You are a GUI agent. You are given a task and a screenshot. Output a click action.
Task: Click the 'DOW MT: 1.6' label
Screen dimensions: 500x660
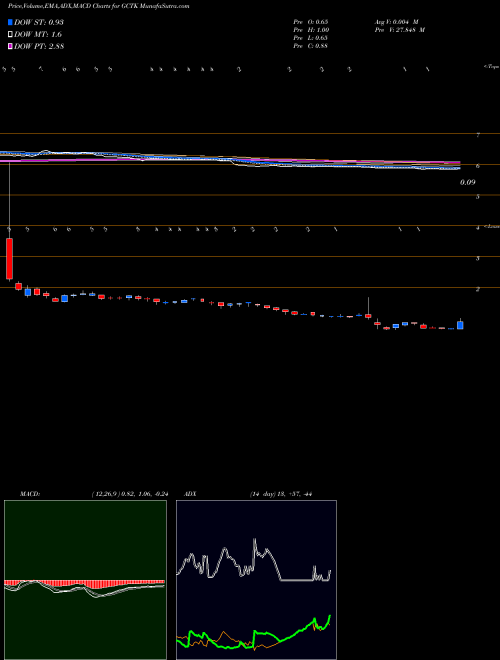(x=38, y=35)
